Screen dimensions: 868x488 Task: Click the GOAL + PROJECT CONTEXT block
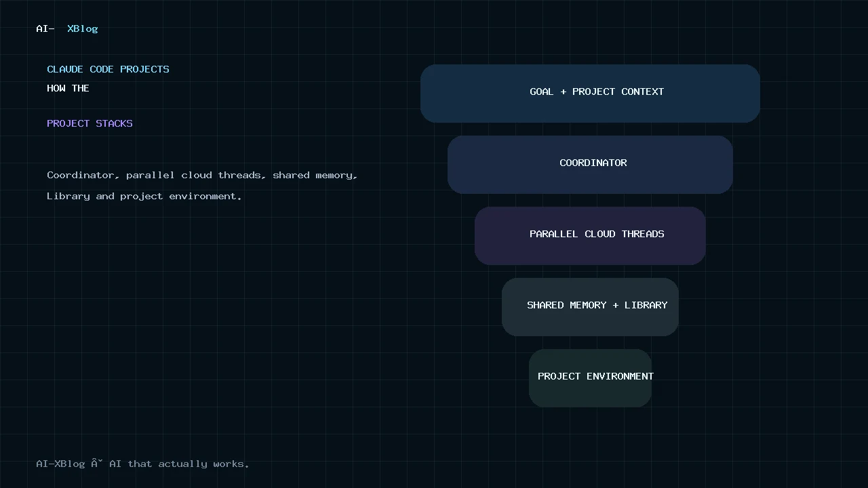click(590, 94)
